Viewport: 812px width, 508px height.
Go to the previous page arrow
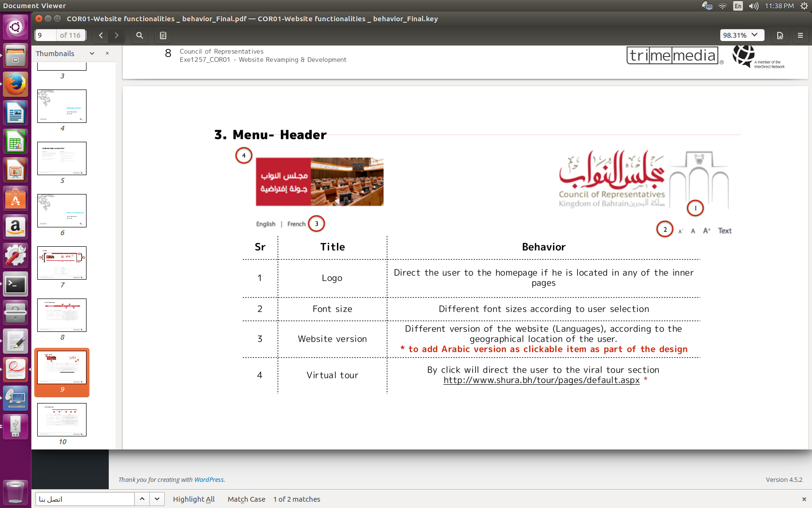pyautogui.click(x=101, y=35)
